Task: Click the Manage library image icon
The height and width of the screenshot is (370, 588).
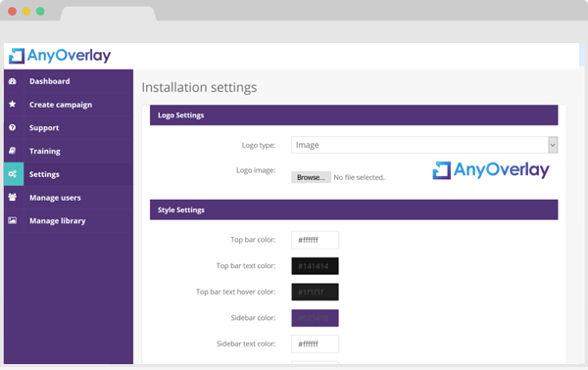Action: (13, 220)
